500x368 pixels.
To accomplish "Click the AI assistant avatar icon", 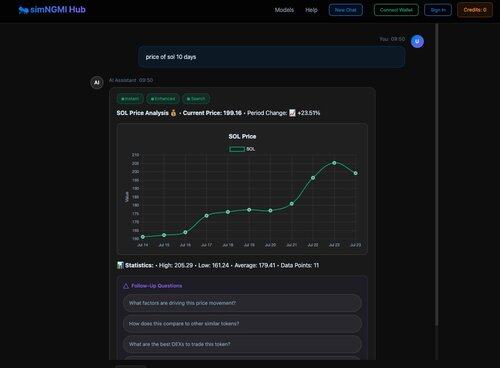I will click(97, 82).
